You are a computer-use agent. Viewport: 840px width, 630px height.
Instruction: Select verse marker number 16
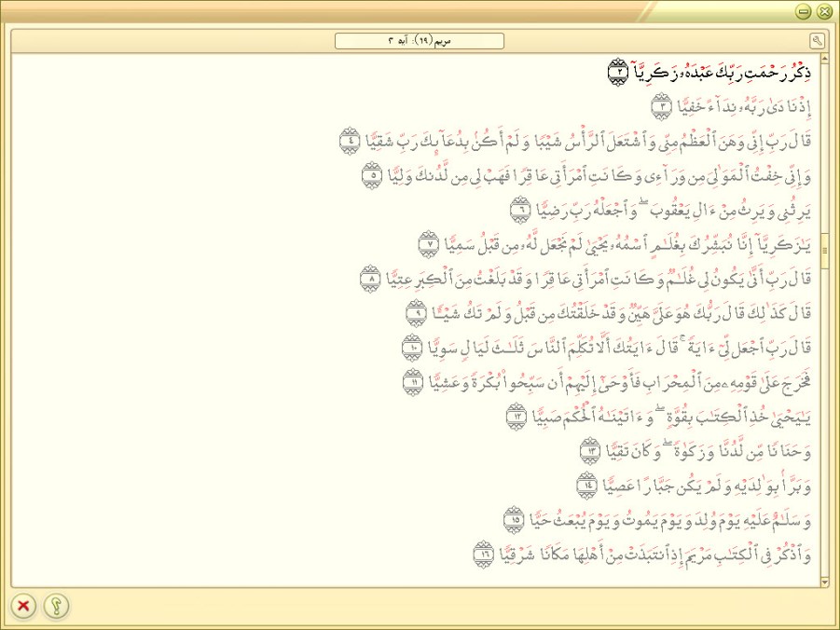tap(484, 554)
